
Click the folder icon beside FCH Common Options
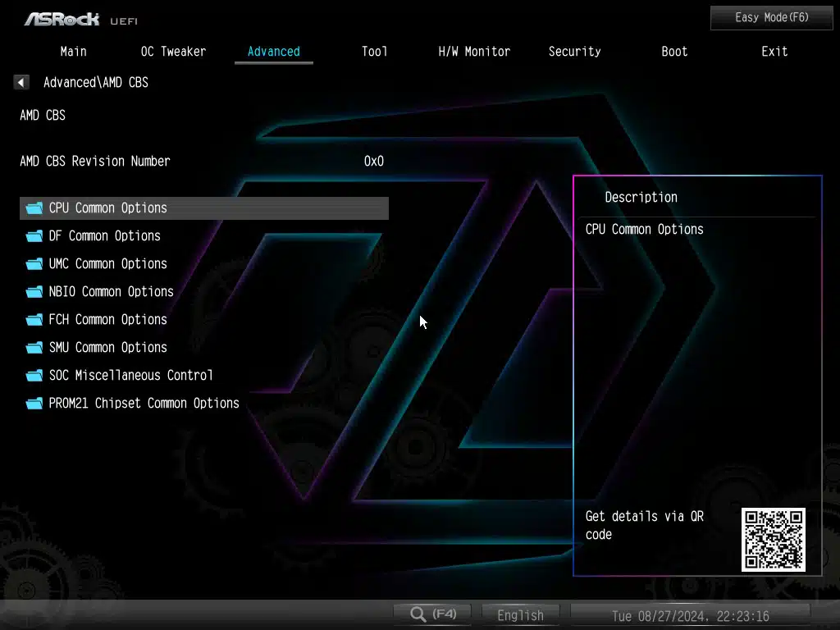34,320
